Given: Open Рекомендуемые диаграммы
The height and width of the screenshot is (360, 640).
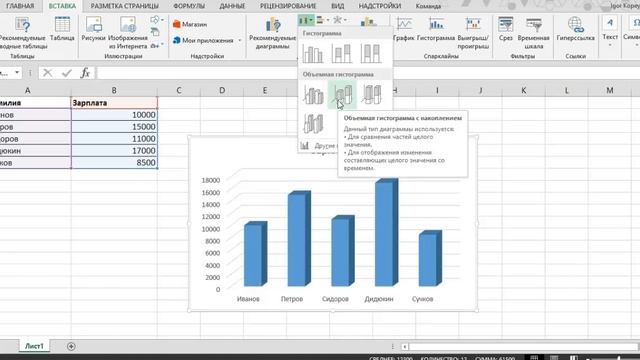Looking at the screenshot, I should 273,33.
